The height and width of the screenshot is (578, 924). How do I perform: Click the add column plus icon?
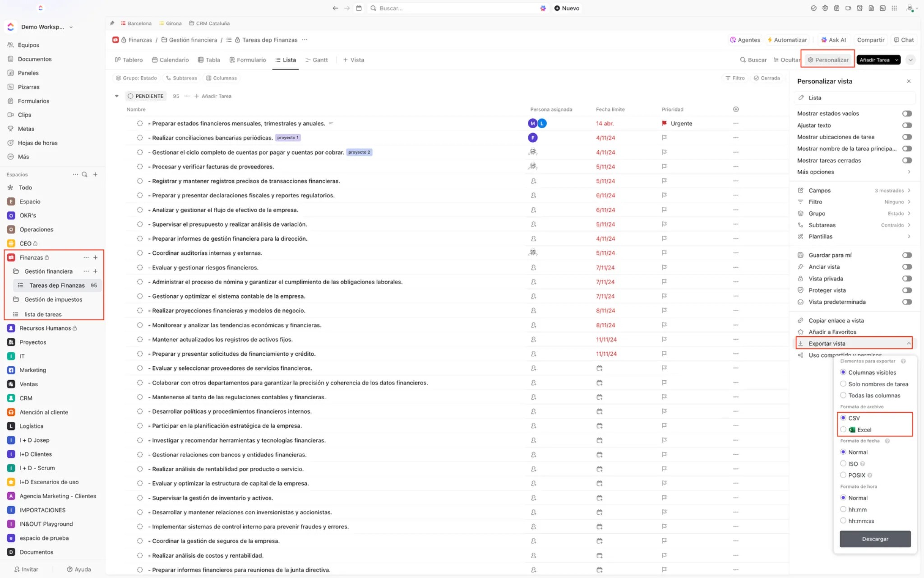tap(736, 109)
